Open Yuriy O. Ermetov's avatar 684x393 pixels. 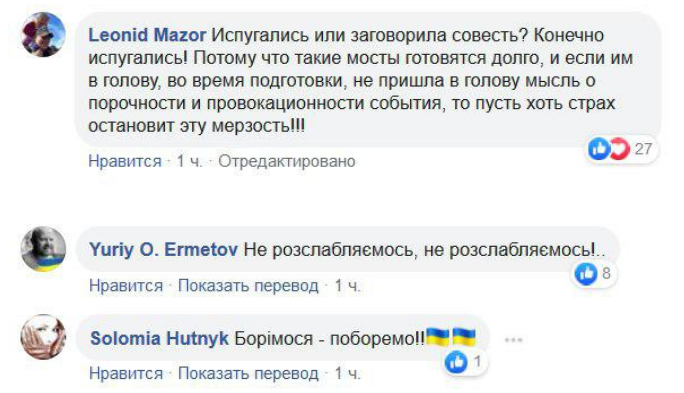(x=43, y=249)
